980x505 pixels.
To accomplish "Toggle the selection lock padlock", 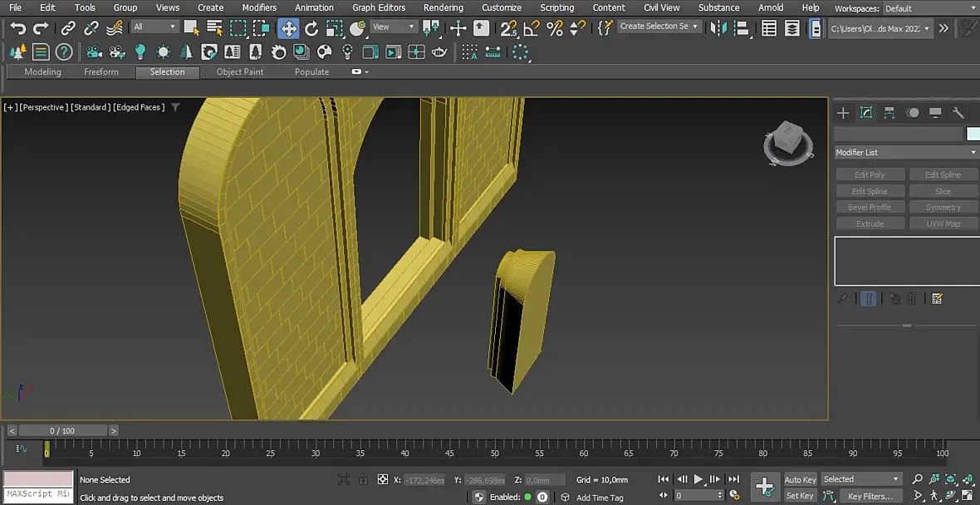I will [x=363, y=479].
